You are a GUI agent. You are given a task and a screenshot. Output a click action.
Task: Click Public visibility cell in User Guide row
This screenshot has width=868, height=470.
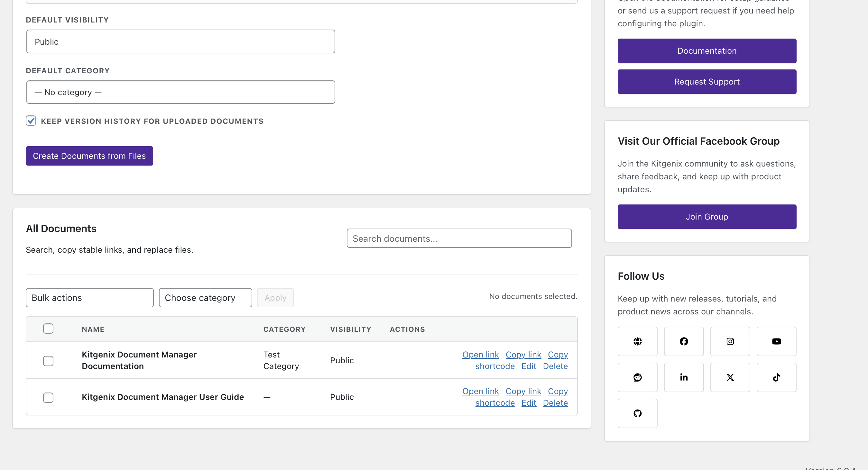(342, 397)
